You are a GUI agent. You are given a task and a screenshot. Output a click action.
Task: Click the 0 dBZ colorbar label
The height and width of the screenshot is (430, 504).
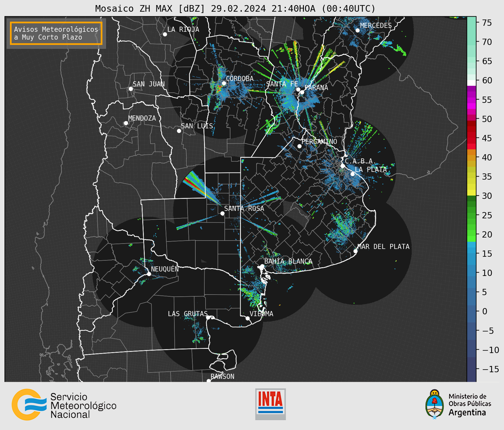tap(484, 311)
